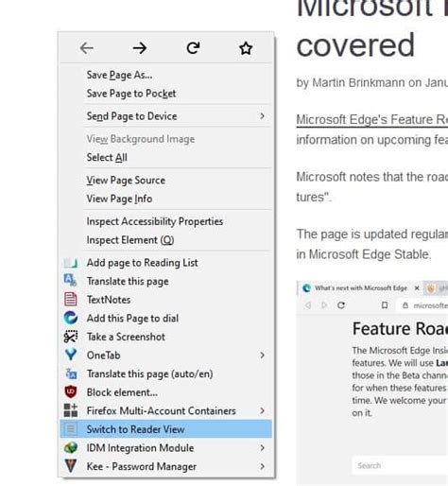Click the What's next with Microsoft Edge tab
448x486 pixels.
coord(360,288)
